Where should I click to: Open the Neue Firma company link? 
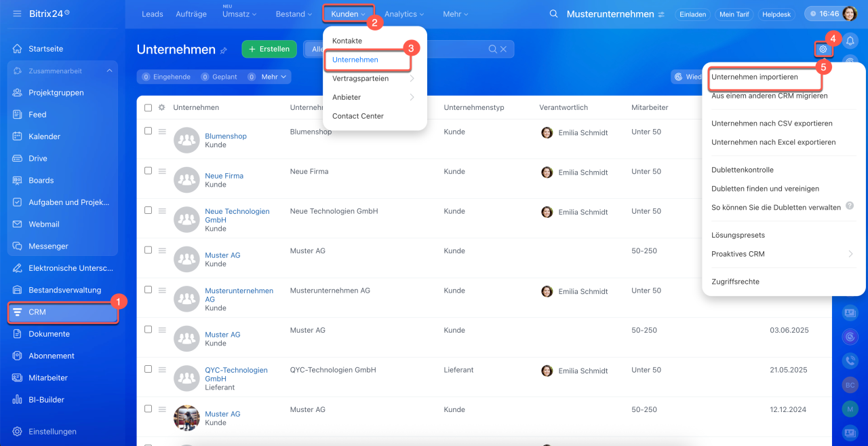click(224, 176)
